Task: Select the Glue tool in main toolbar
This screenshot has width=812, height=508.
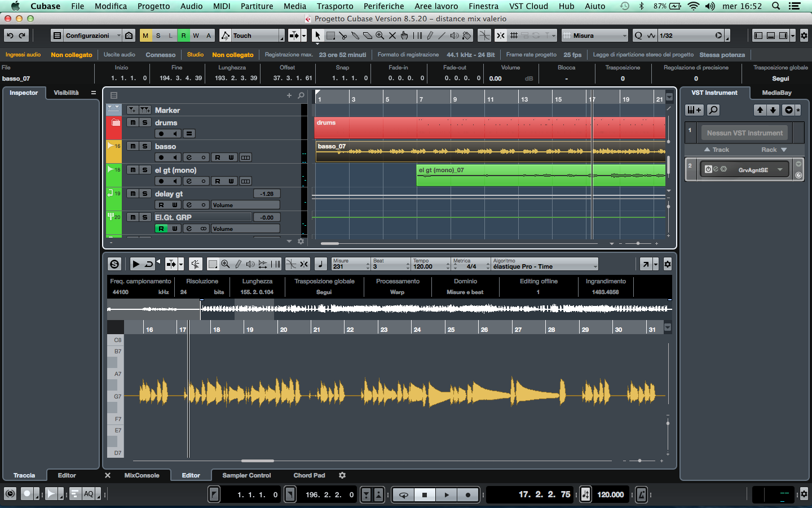Action: pyautogui.click(x=355, y=36)
